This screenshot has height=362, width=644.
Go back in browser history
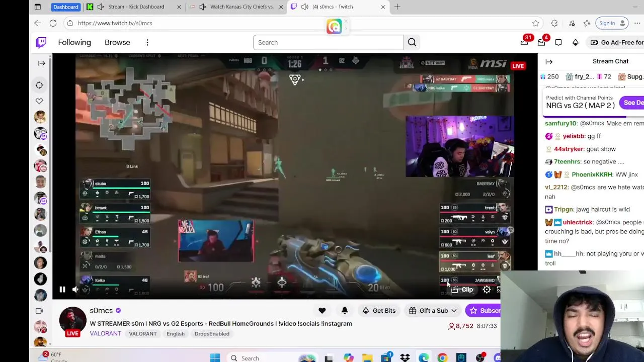(38, 23)
